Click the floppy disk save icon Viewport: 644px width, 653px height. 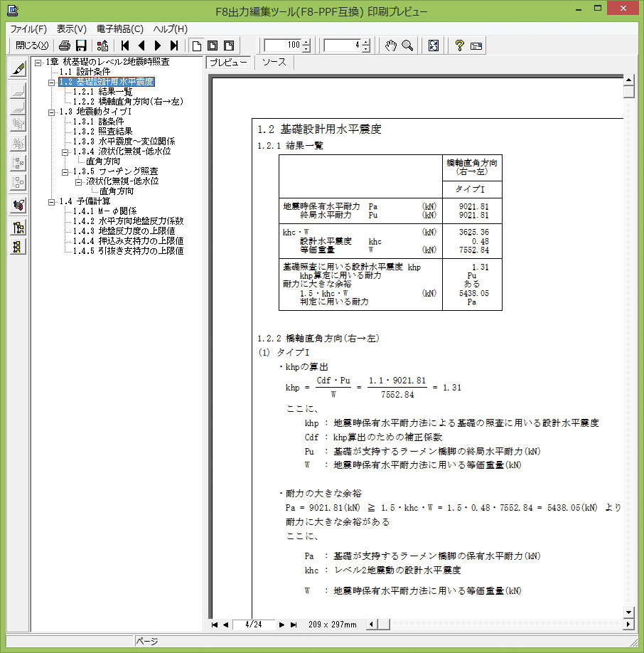(x=81, y=46)
